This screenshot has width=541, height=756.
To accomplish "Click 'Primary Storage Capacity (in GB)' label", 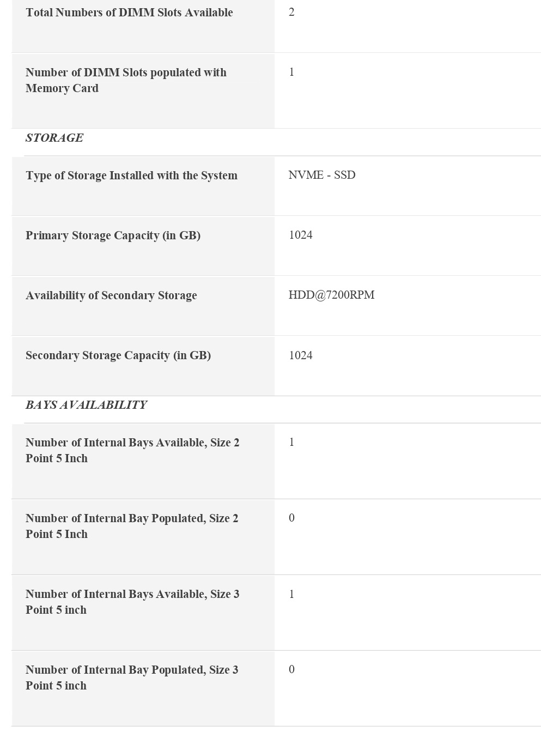I will [x=113, y=235].
